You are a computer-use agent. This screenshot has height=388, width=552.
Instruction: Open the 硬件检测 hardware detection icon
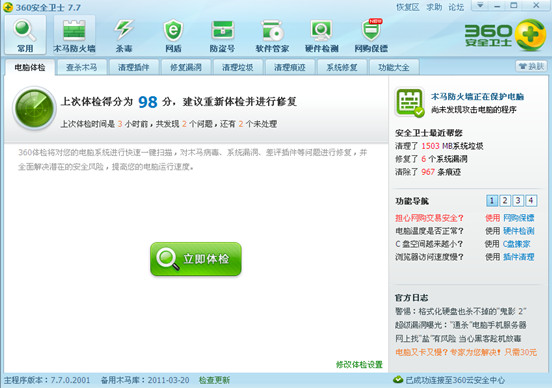[x=322, y=35]
